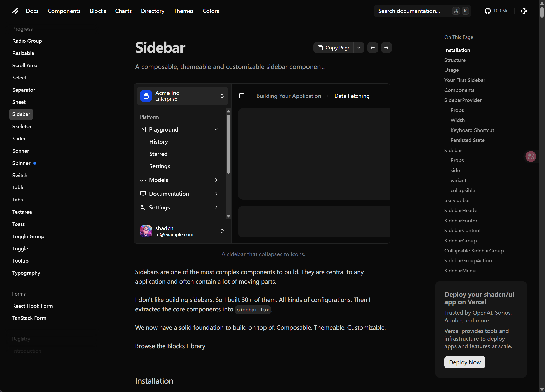Open the Copy Page dropdown arrow

359,48
